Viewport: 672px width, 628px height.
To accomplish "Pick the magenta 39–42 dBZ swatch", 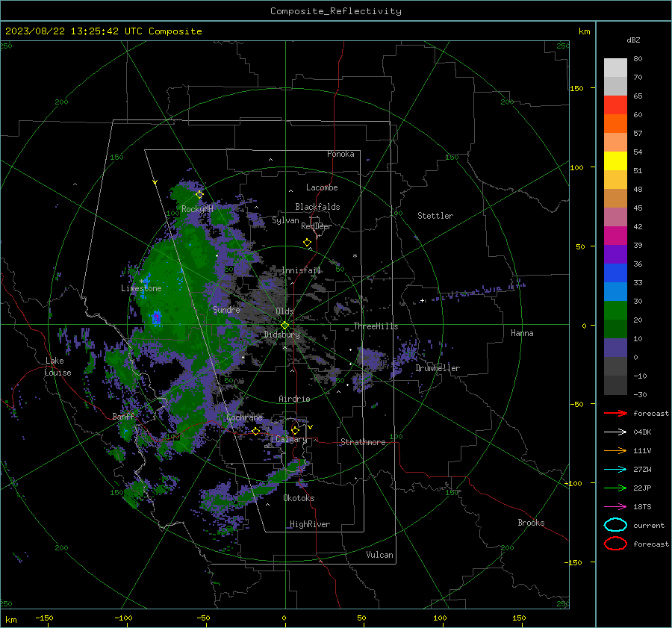I will [x=615, y=236].
